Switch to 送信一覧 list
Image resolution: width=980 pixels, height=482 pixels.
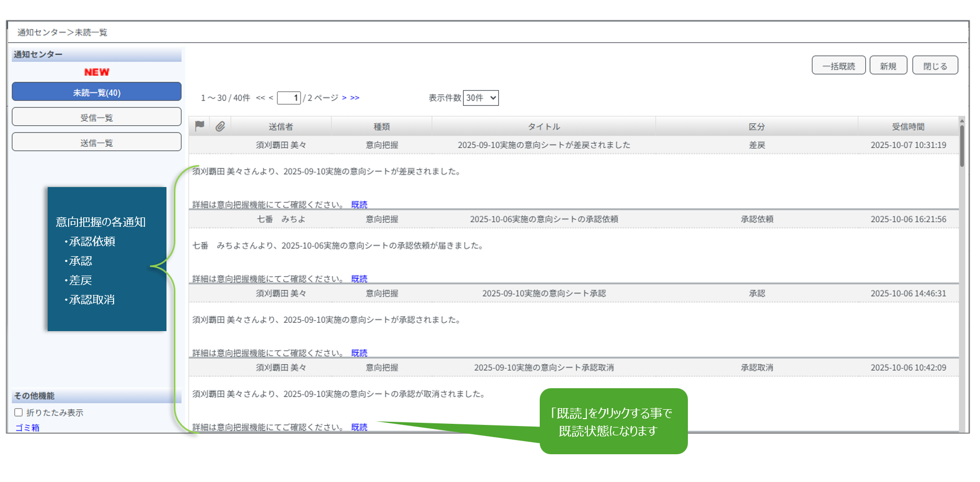(97, 143)
